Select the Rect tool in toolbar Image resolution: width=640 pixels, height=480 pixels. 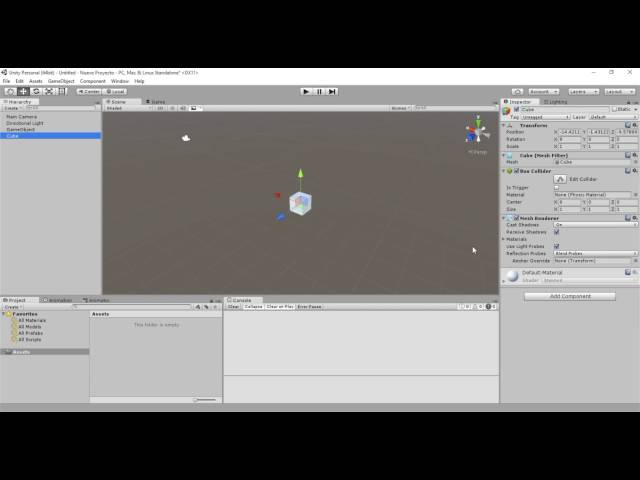tap(61, 91)
